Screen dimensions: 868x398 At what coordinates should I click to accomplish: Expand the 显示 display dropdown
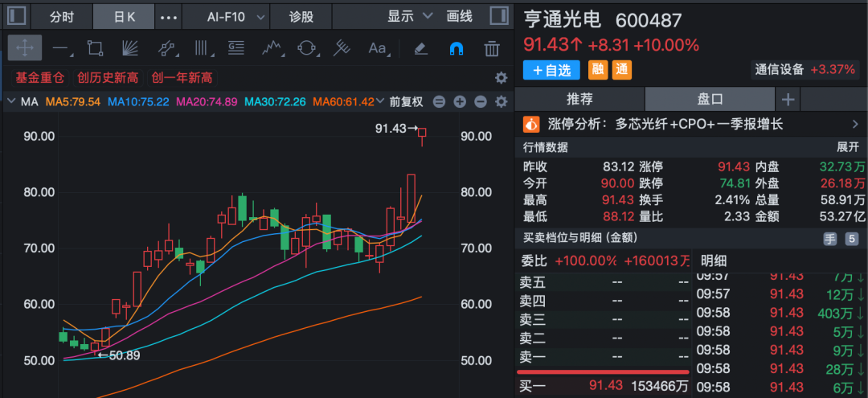[x=410, y=16]
